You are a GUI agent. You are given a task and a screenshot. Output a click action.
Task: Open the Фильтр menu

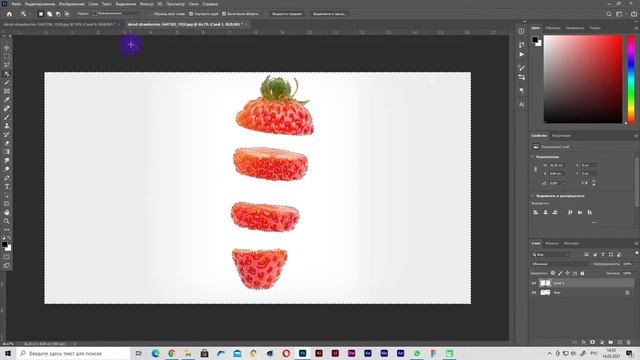(x=146, y=4)
